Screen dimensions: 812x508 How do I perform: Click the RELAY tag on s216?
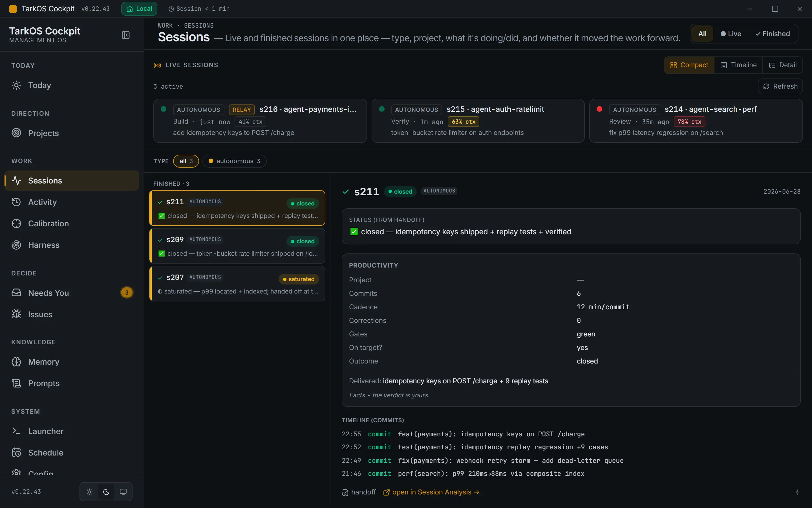(242, 110)
